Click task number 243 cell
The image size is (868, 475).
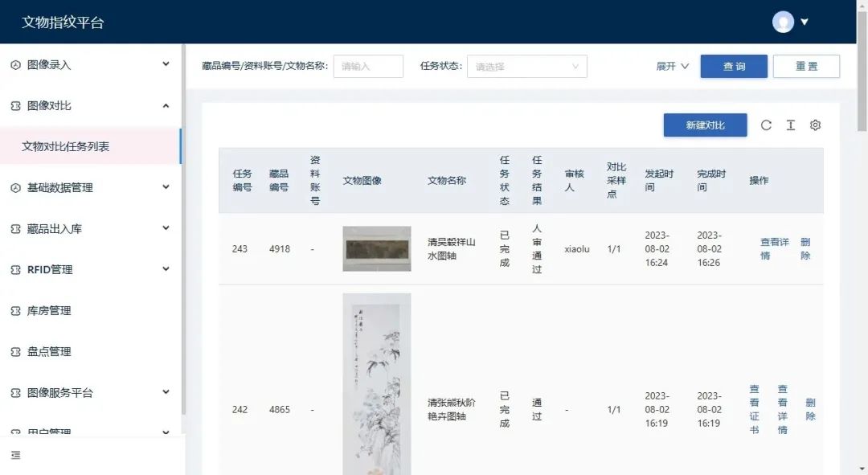[x=240, y=248]
